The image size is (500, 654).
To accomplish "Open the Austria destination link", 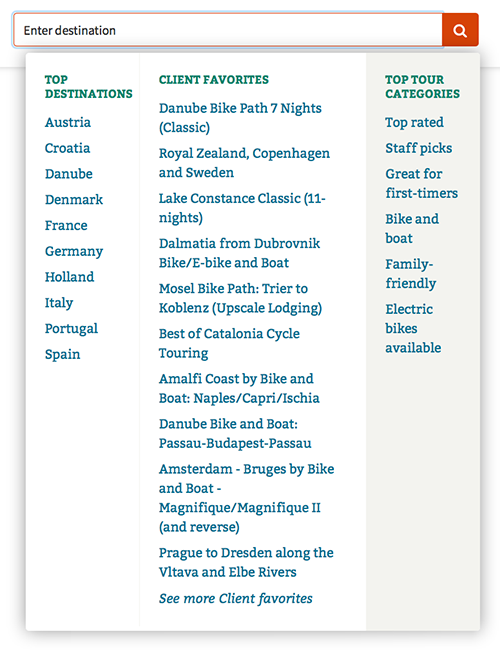I will [x=68, y=123].
